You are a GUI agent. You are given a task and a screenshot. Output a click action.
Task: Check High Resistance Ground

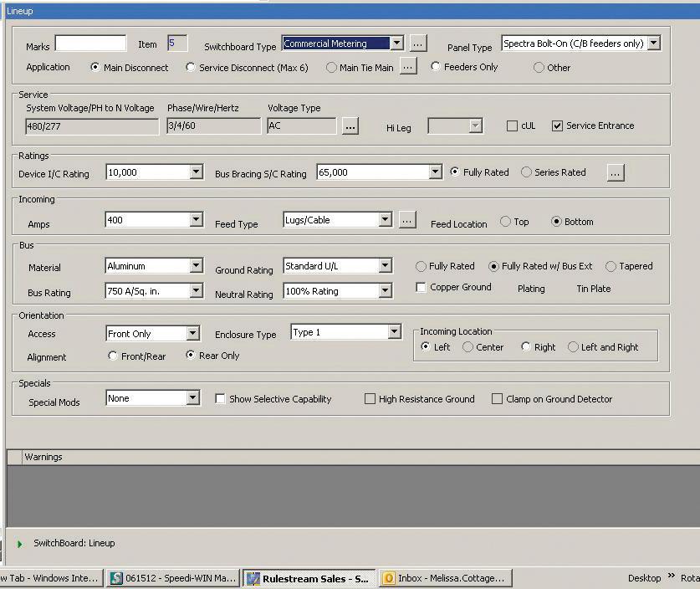370,399
